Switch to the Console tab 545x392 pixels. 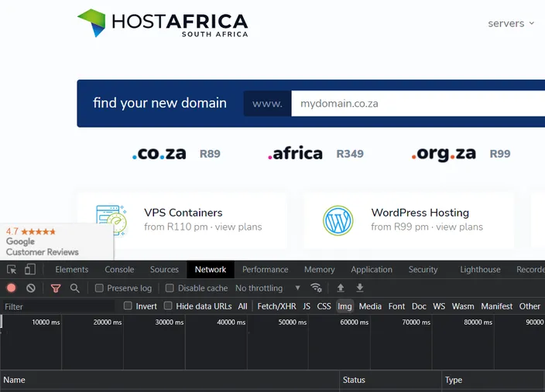[119, 269]
